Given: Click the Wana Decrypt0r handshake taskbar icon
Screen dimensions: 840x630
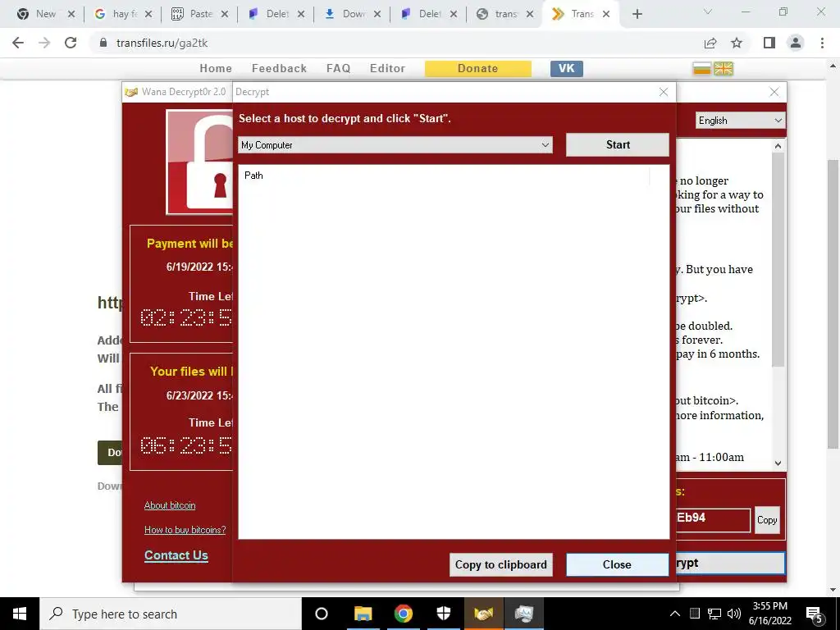Looking at the screenshot, I should point(483,614).
